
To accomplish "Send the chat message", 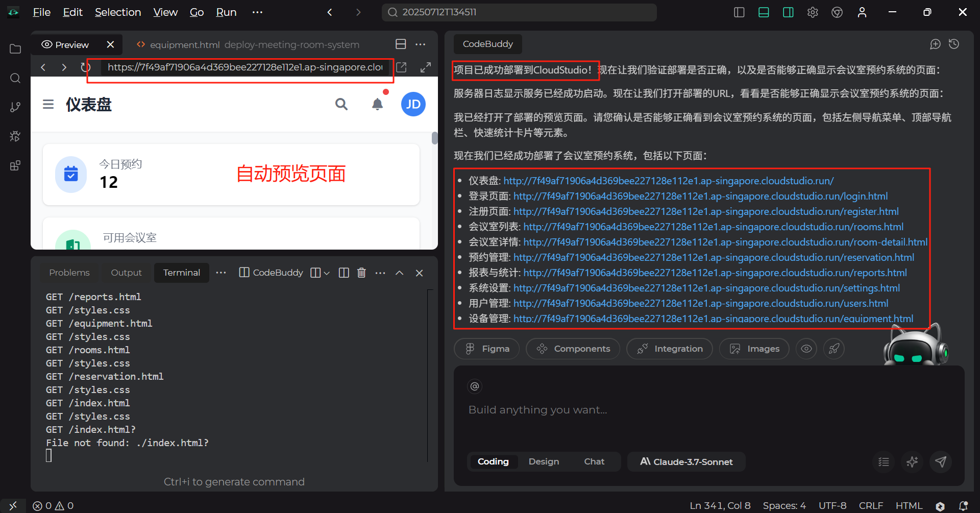I will click(941, 462).
